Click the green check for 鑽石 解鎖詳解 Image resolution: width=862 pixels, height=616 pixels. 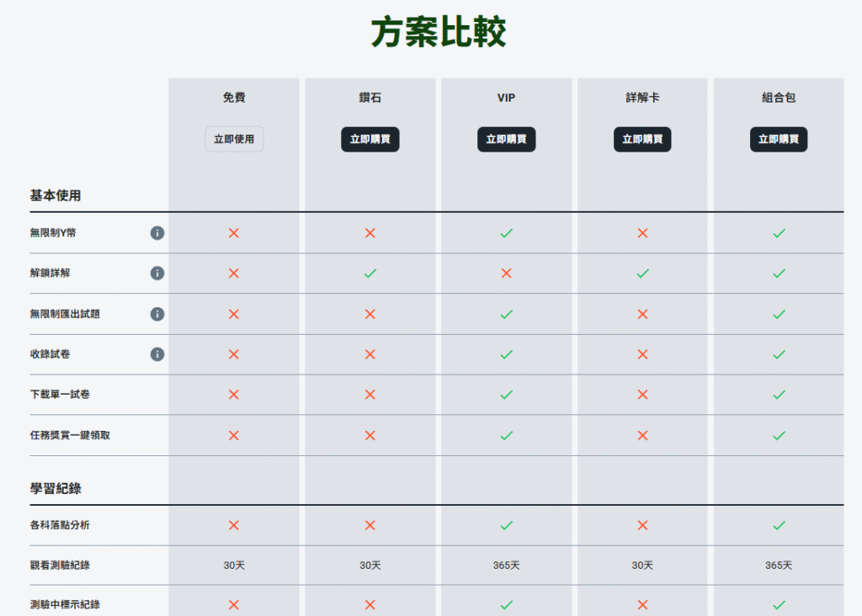pos(370,273)
